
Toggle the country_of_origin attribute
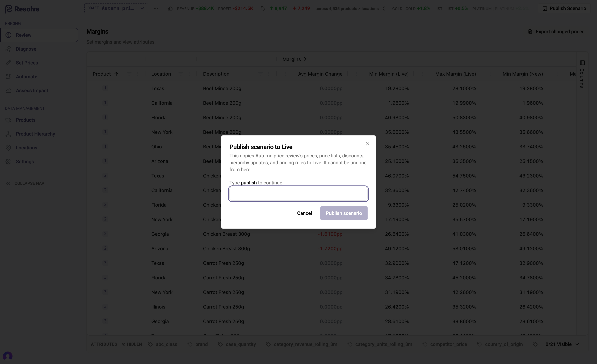pos(500,344)
